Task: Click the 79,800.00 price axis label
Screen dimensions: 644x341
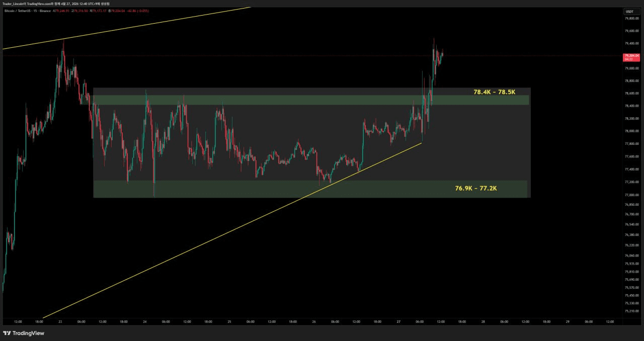Action: pyautogui.click(x=631, y=18)
